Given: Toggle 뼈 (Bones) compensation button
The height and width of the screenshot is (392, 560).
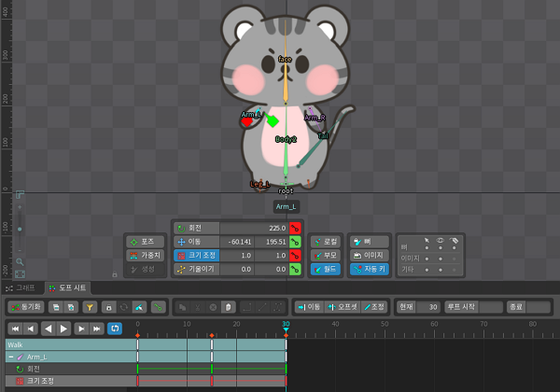Looking at the screenshot, I should [370, 242].
